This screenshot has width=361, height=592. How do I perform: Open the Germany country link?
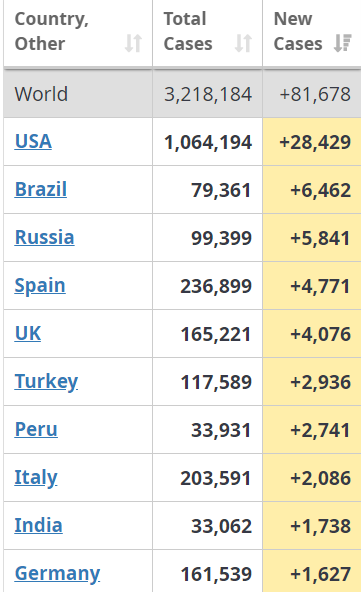click(57, 574)
